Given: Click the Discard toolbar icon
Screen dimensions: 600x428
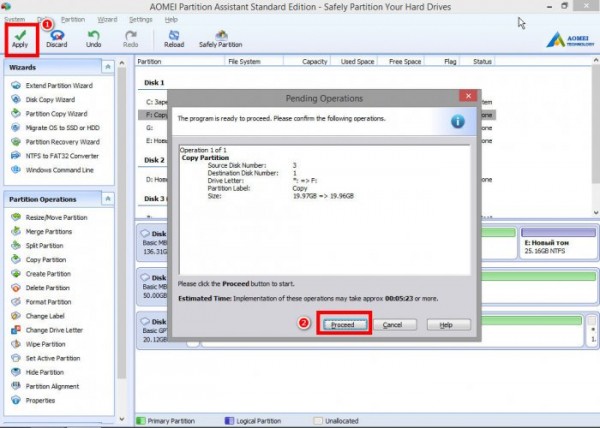Looking at the screenshot, I should tap(57, 39).
